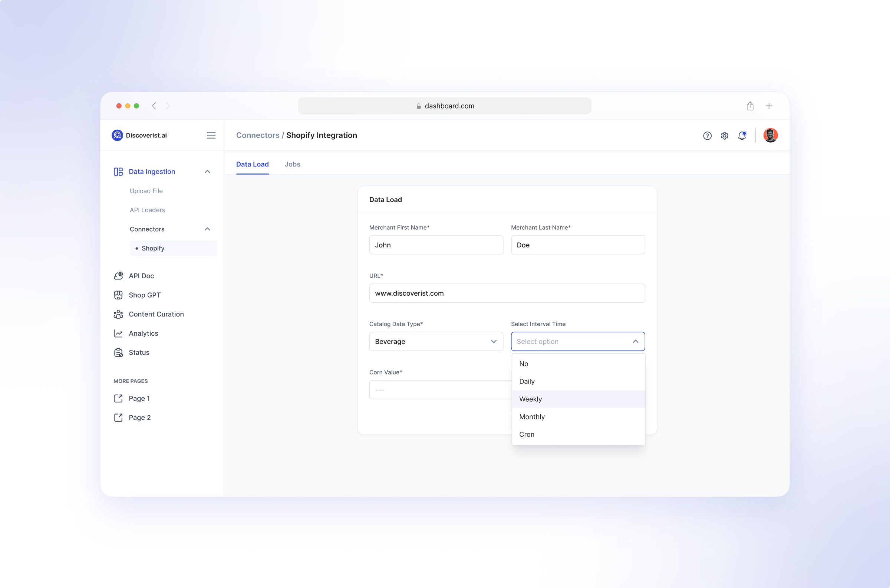Collapse the Select Interval Time dropdown
The height and width of the screenshot is (588, 890).
point(636,341)
